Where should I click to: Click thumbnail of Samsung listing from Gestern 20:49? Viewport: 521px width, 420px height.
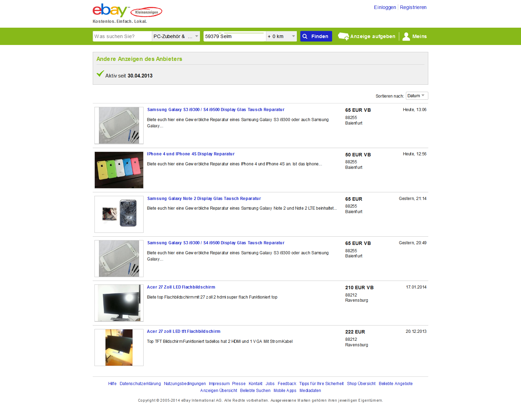point(119,258)
